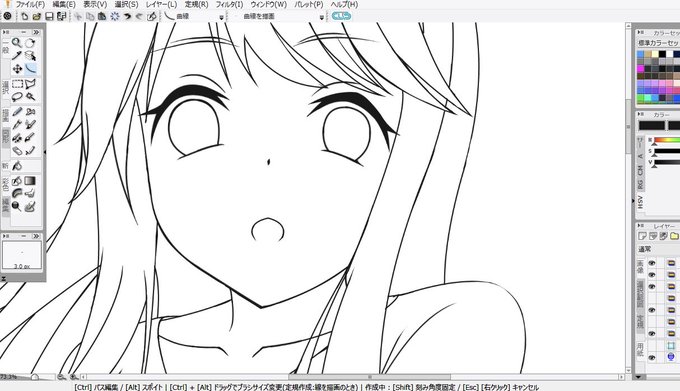Select the magic wand tool
This screenshot has width=680, height=391.
(30, 96)
